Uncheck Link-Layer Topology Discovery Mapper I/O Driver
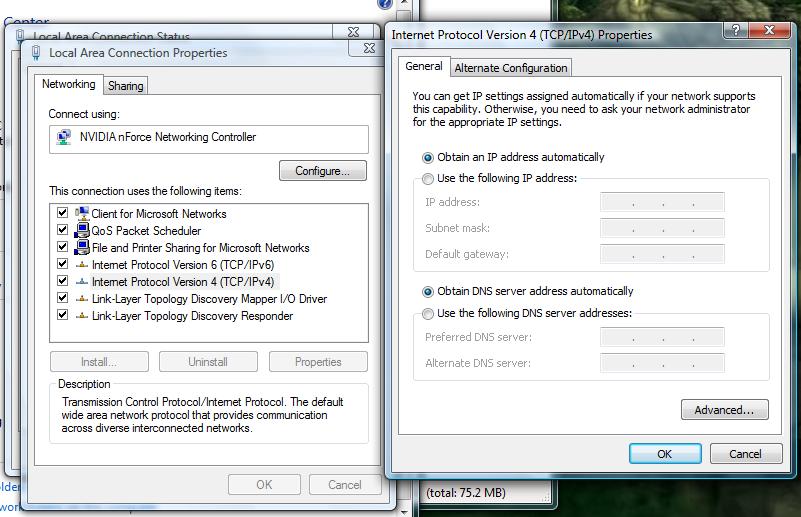The image size is (801, 517). (62, 298)
